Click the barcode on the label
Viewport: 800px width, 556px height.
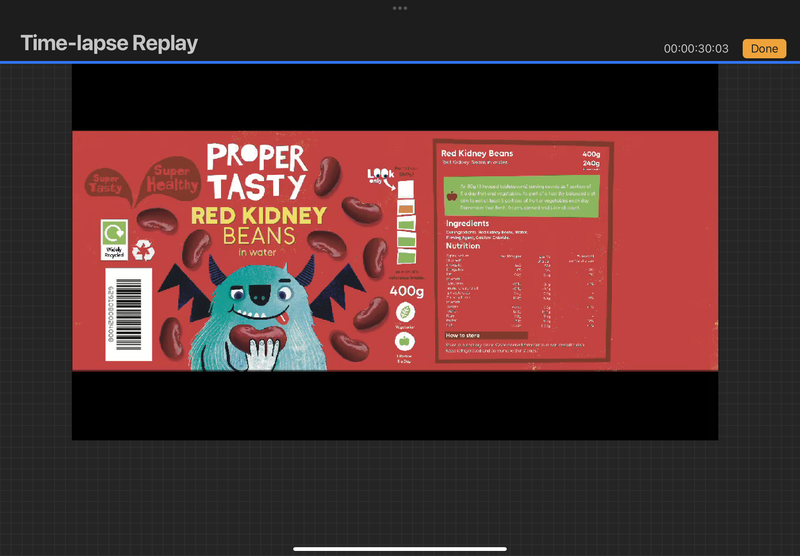coord(130,314)
